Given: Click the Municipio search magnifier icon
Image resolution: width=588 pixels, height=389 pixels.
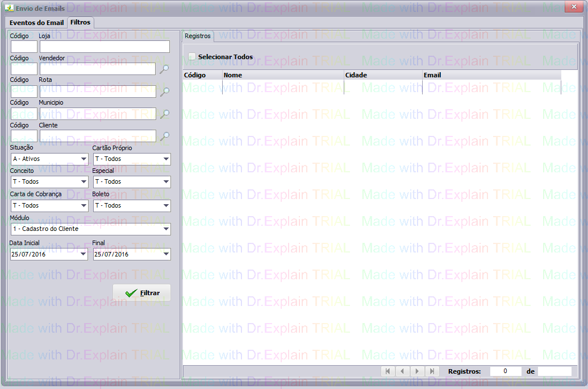Looking at the screenshot, I should coord(164,114).
